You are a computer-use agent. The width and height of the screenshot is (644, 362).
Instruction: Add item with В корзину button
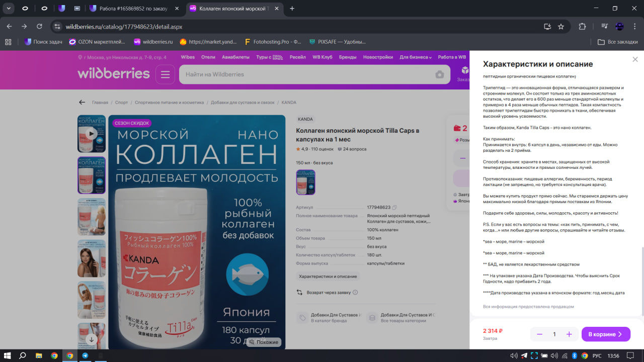606,334
